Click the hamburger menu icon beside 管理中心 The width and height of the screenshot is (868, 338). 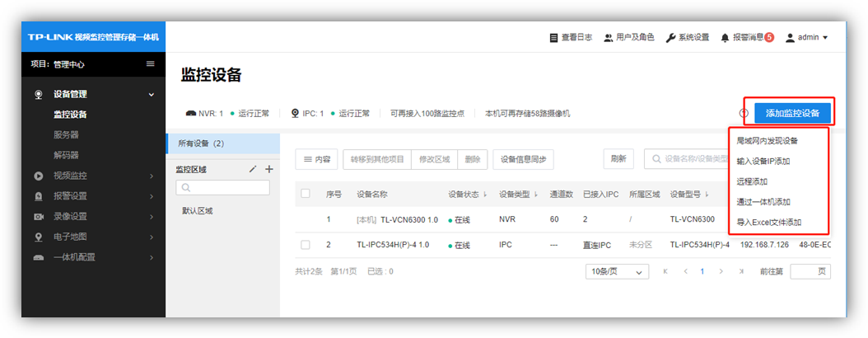pos(150,63)
